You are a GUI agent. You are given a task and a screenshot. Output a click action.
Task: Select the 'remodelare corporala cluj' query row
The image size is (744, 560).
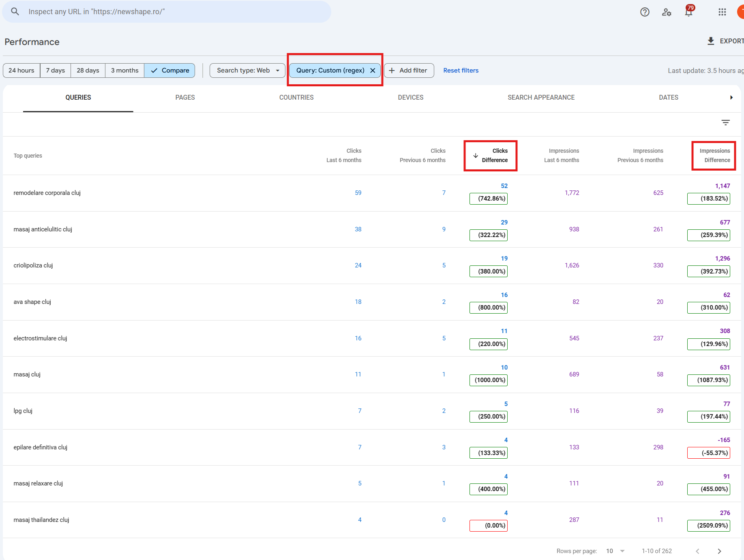372,193
